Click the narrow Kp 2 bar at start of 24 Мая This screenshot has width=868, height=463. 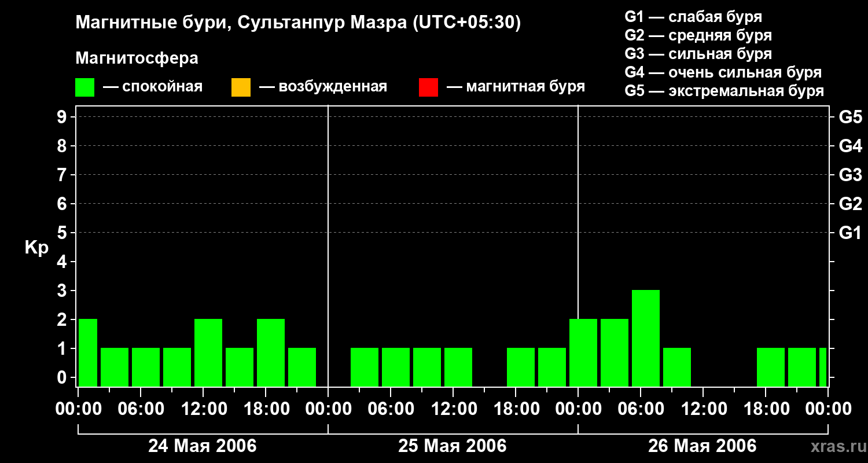point(88,352)
